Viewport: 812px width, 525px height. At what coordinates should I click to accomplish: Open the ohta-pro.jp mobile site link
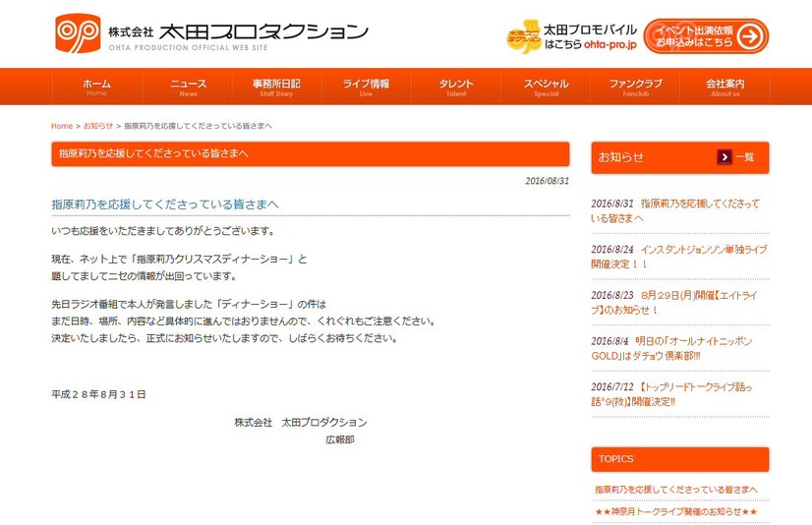(610, 45)
